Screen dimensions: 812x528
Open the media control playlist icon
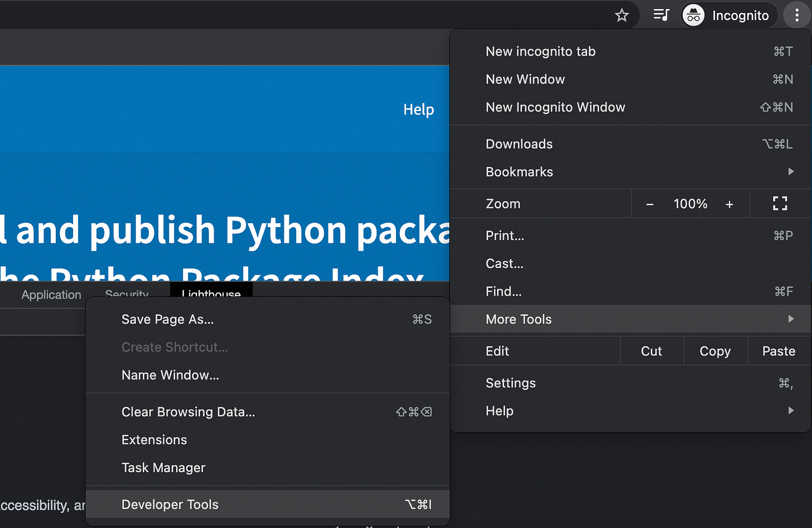pos(661,15)
